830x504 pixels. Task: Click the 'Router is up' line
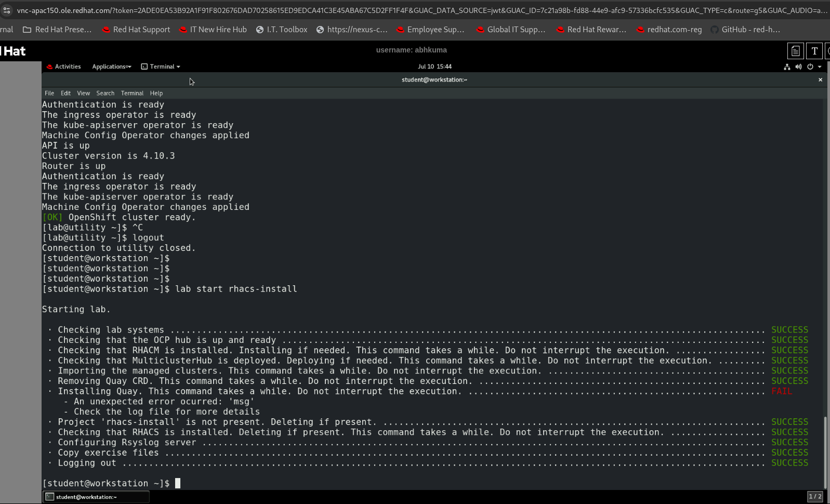74,166
